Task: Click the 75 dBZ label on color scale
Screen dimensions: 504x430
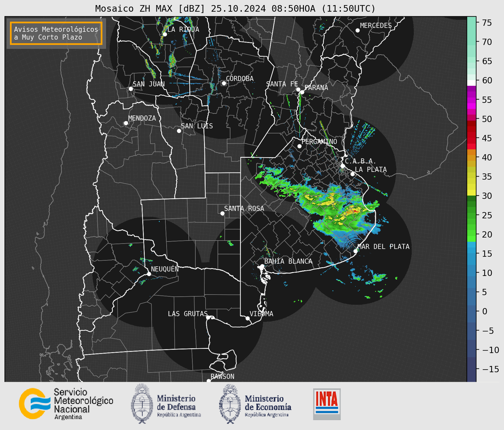Action: pos(487,23)
